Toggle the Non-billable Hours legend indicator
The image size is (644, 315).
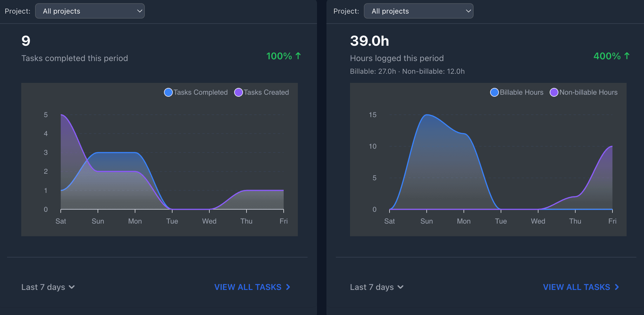click(x=554, y=92)
